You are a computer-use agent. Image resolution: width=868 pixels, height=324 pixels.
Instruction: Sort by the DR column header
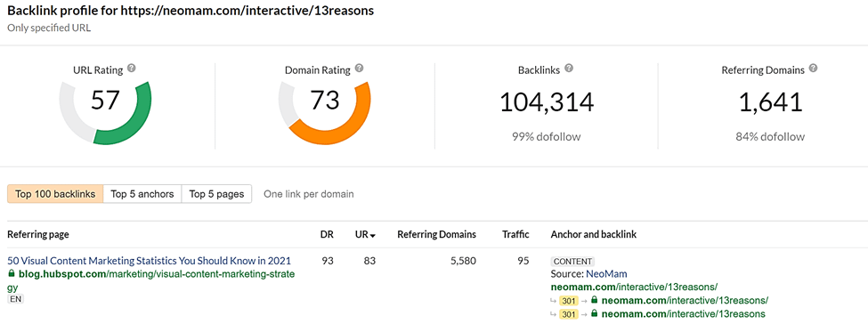(327, 234)
